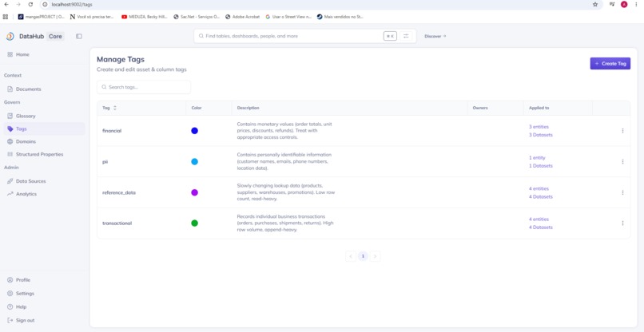Open the financial row options menu
Viewport: 644px width, 332px height.
pos(622,131)
